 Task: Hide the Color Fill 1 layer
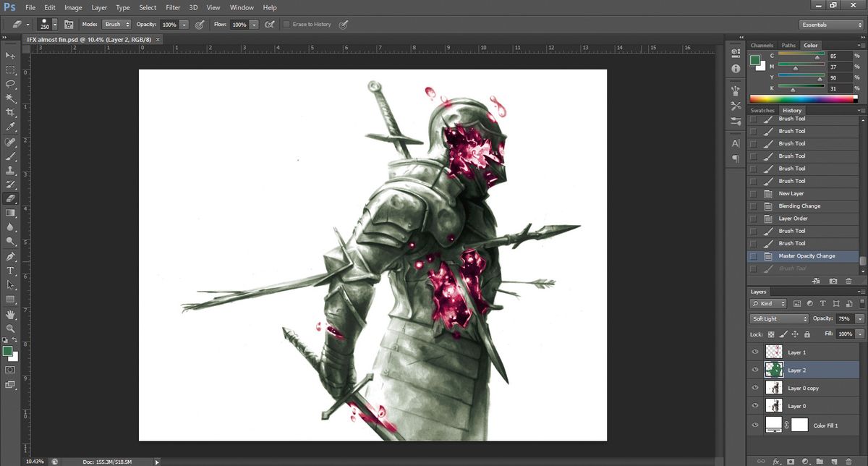click(x=754, y=425)
